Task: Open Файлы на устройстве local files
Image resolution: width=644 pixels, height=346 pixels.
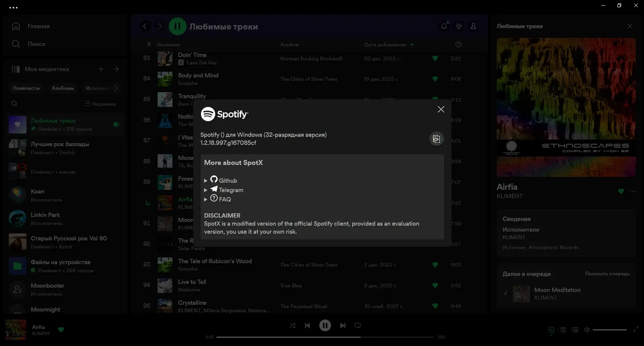Action: tap(64, 266)
